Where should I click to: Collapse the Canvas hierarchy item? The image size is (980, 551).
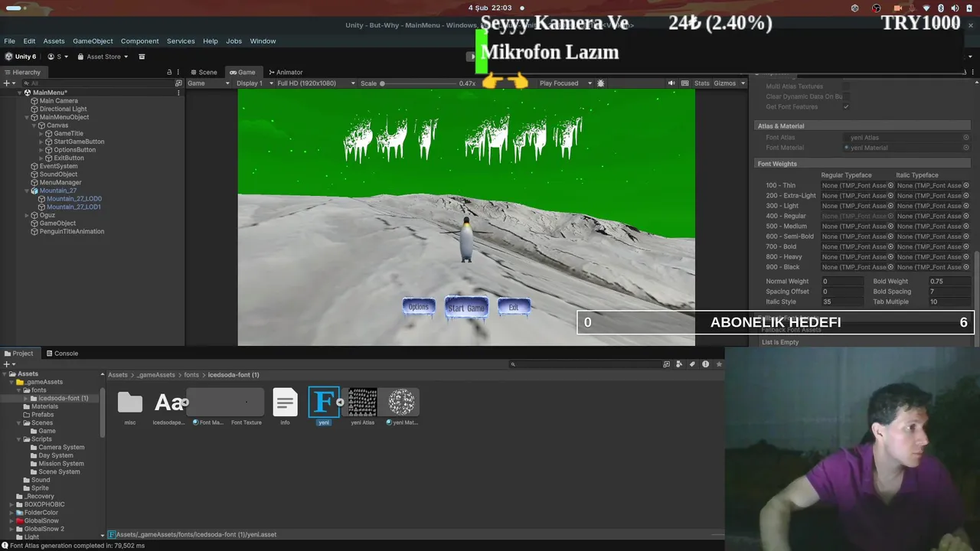pyautogui.click(x=34, y=126)
